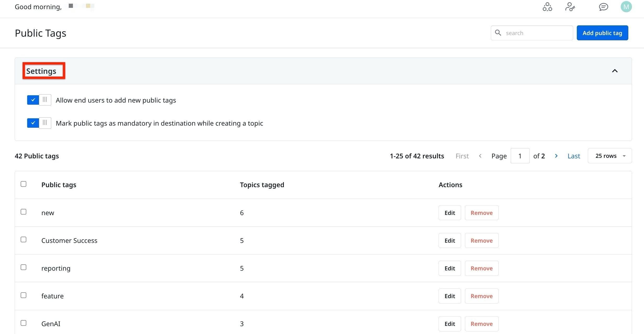
Task: Open the 25 rows dropdown
Action: (x=609, y=156)
